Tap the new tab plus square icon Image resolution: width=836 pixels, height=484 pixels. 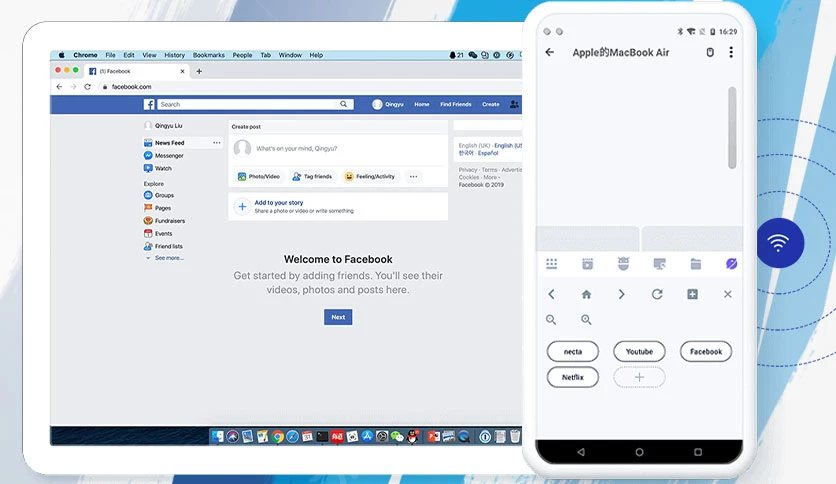point(693,294)
